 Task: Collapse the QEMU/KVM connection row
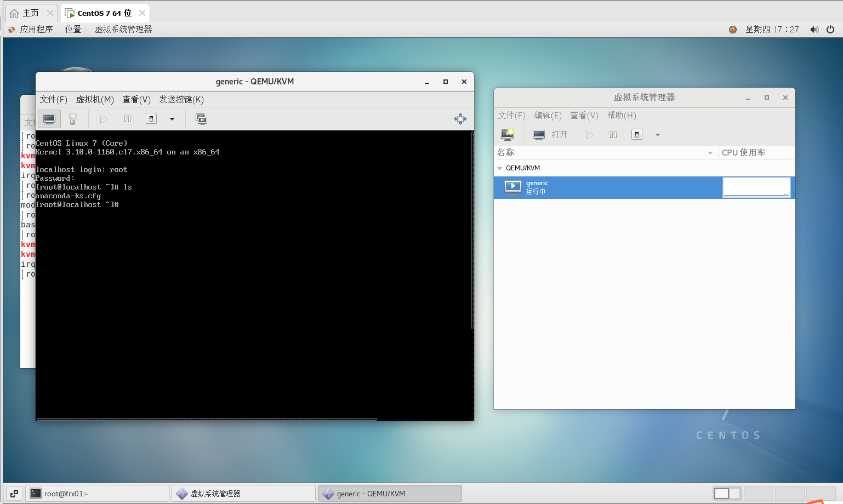[499, 168]
